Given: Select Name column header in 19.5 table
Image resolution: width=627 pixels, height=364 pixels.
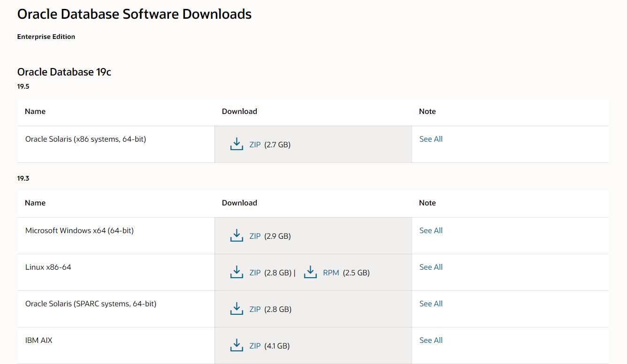Looking at the screenshot, I should point(35,112).
